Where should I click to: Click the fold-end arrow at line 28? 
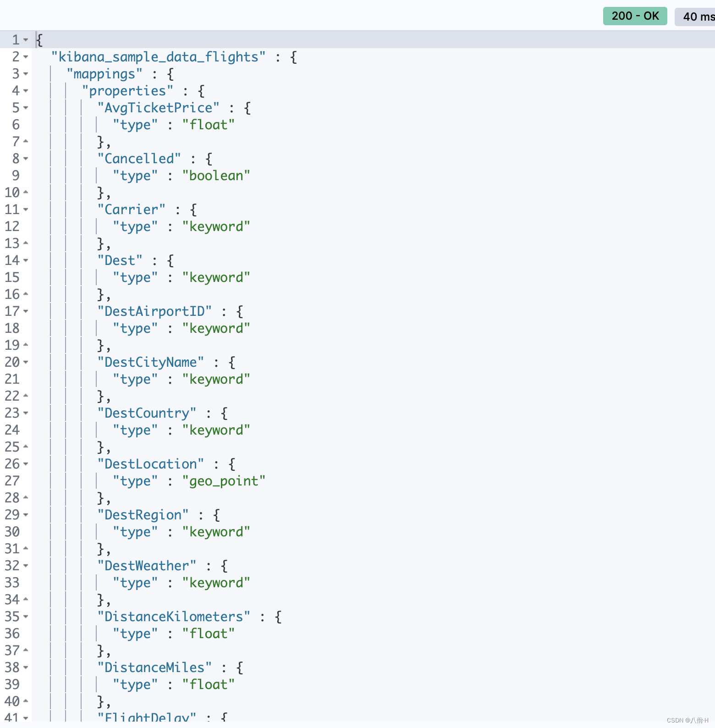click(x=26, y=497)
